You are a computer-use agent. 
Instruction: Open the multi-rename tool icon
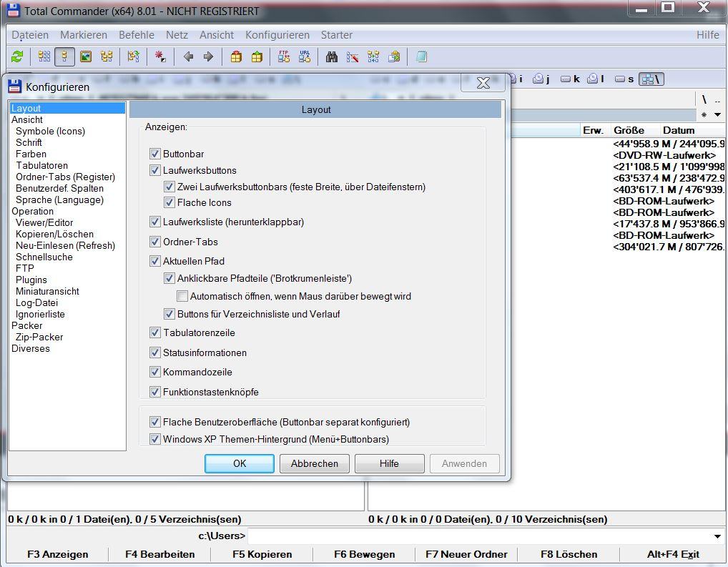(x=353, y=56)
